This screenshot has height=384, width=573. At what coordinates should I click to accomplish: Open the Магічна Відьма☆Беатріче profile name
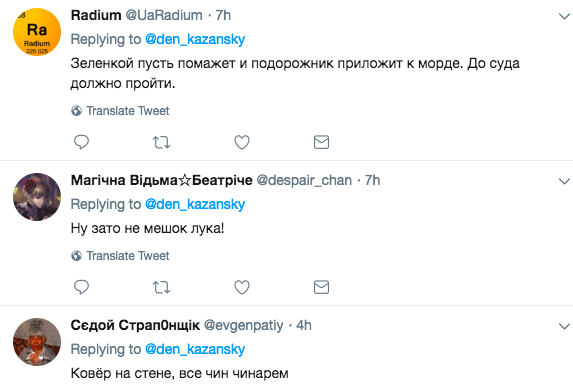tap(162, 180)
